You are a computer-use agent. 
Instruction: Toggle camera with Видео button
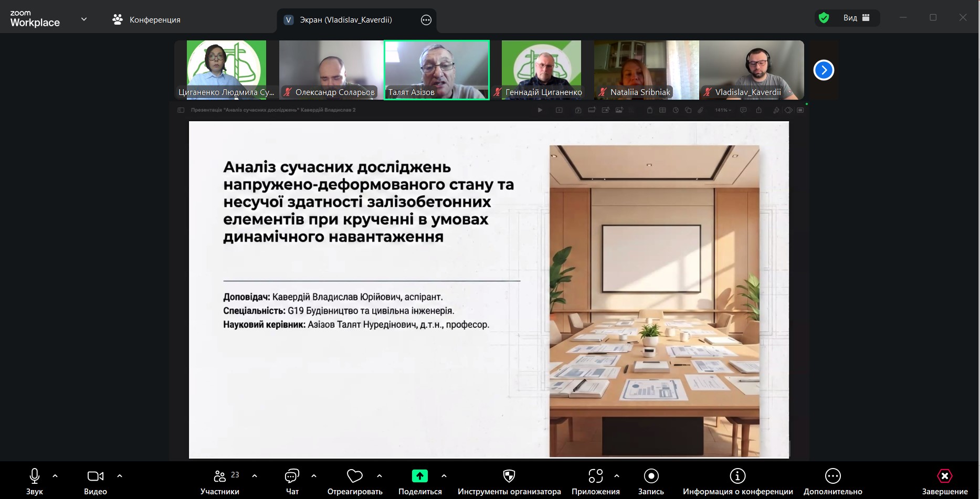click(95, 476)
